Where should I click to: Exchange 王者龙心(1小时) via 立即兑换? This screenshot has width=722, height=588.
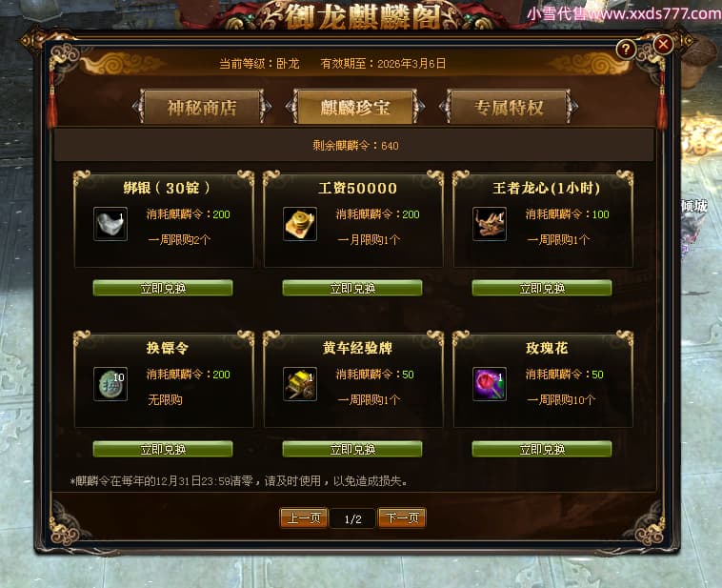(542, 288)
